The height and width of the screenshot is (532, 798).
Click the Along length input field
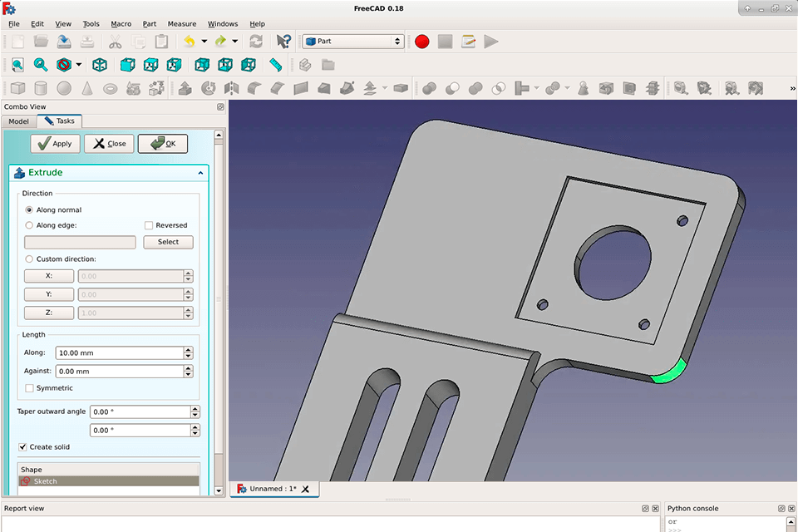[120, 352]
